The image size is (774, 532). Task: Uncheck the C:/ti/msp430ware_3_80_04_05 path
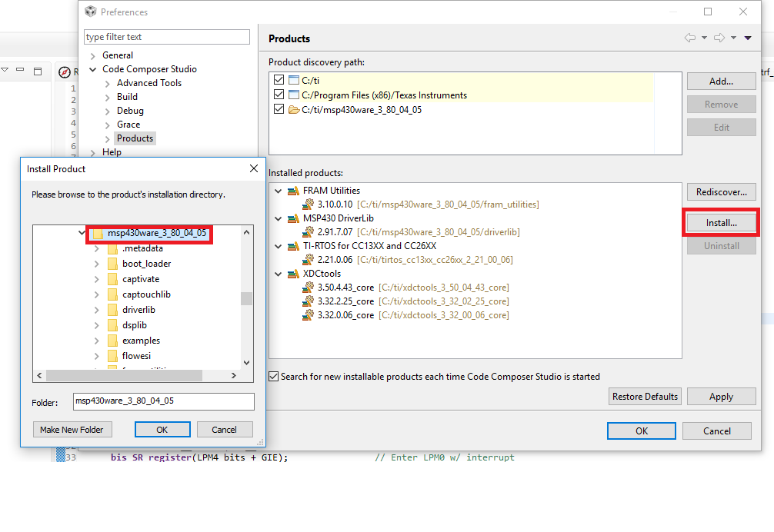pos(279,109)
